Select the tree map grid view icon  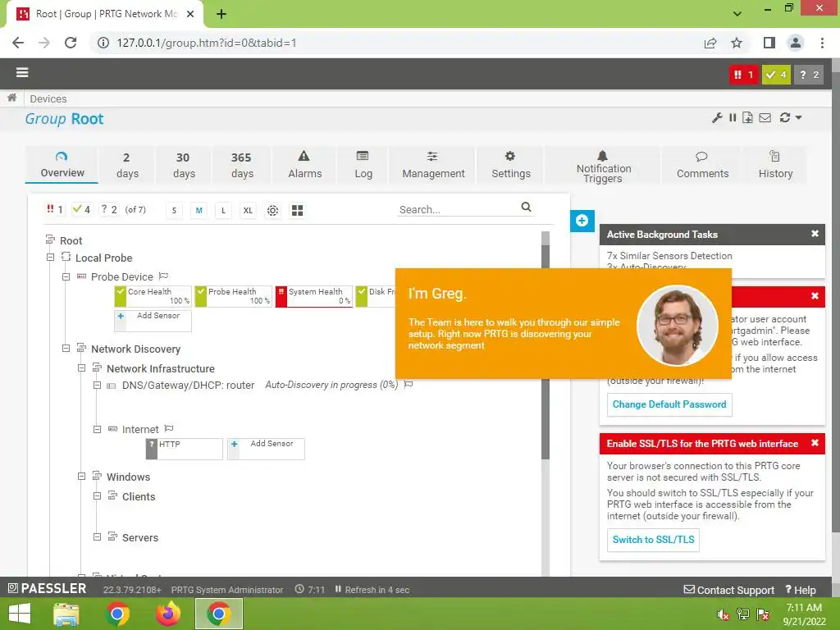click(297, 211)
